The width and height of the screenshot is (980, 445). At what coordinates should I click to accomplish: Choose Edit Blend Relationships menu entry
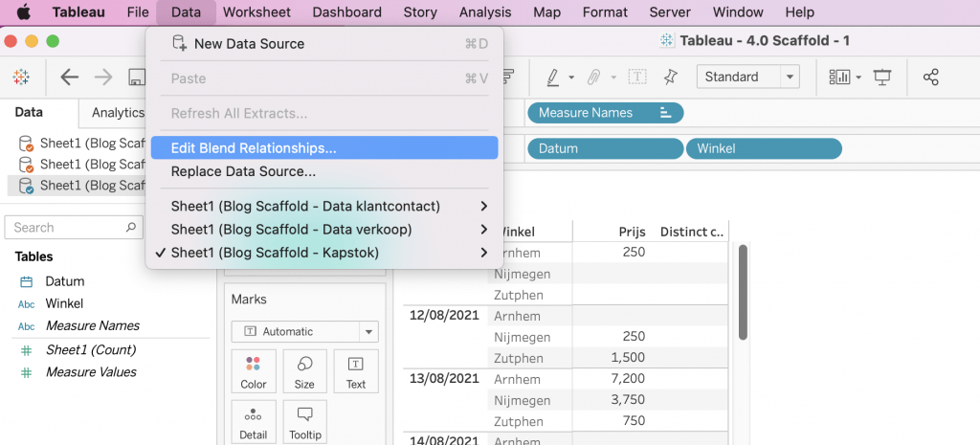point(254,148)
